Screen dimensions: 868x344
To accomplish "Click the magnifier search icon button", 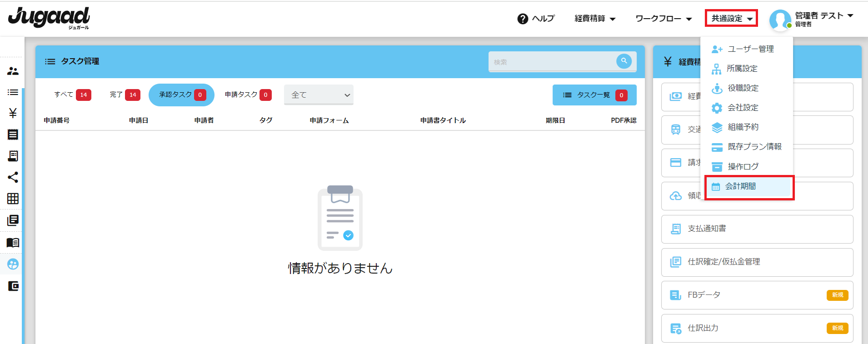I will tap(624, 61).
